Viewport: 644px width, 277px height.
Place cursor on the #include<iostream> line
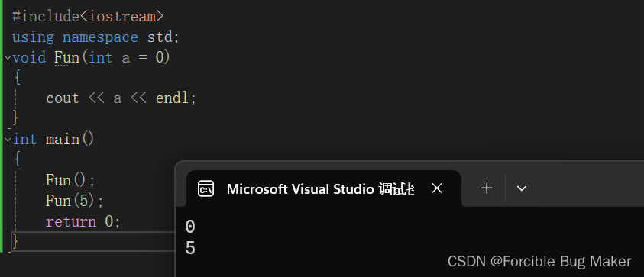click(x=88, y=17)
